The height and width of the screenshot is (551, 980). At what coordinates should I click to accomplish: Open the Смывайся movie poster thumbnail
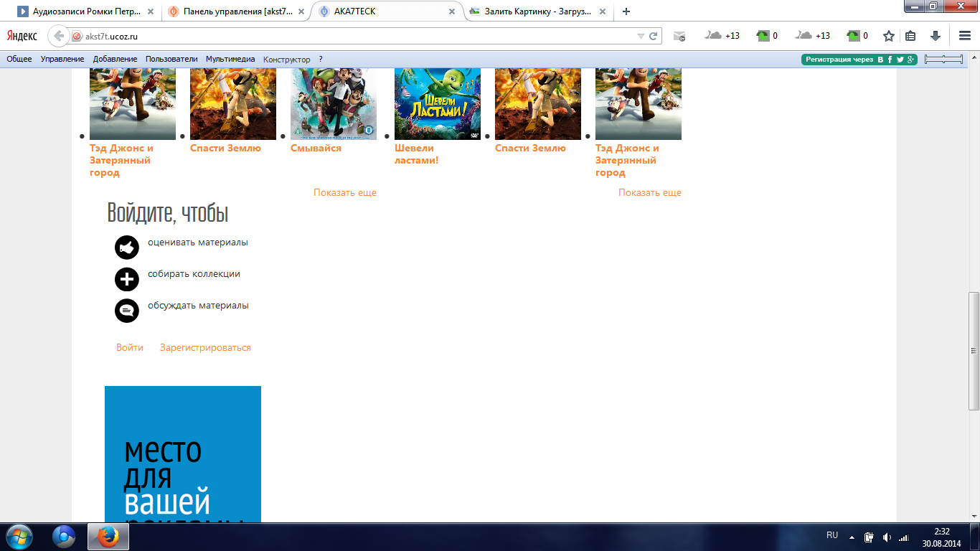[x=334, y=104]
